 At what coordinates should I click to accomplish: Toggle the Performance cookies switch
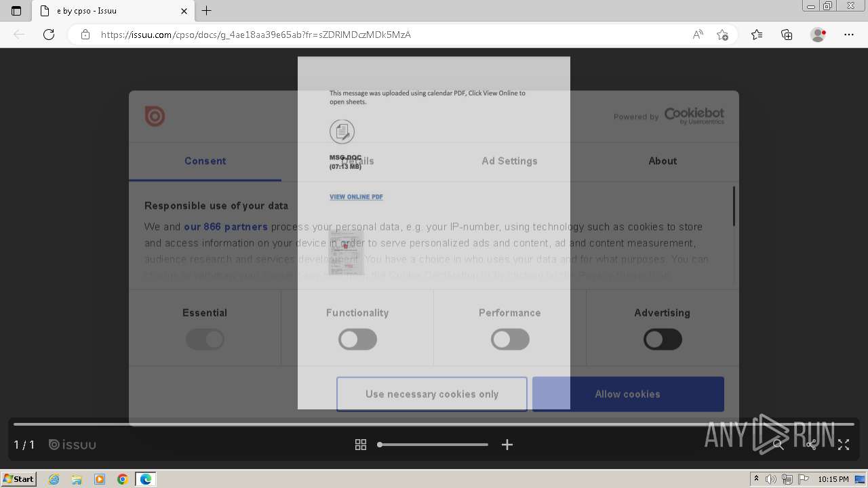pyautogui.click(x=510, y=340)
